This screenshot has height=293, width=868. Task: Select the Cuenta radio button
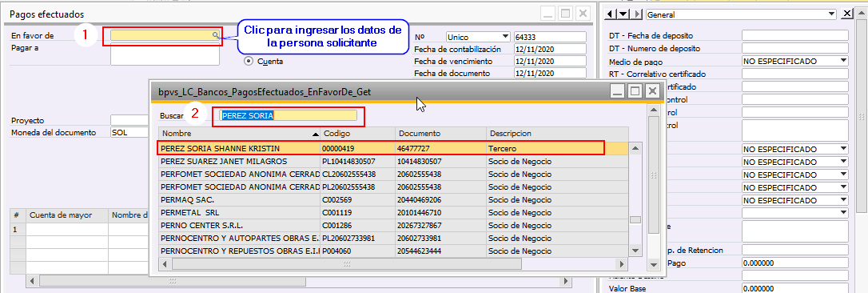click(x=248, y=61)
